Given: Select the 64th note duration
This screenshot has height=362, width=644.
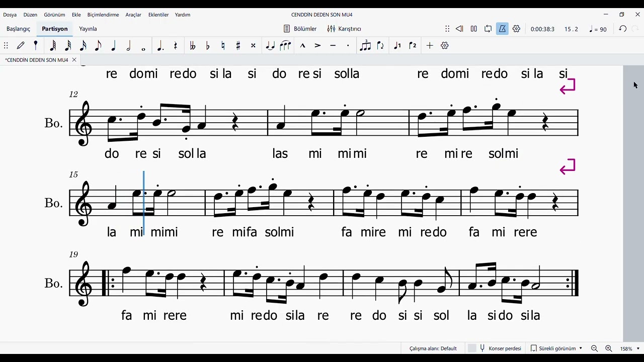Looking at the screenshot, I should tap(53, 45).
